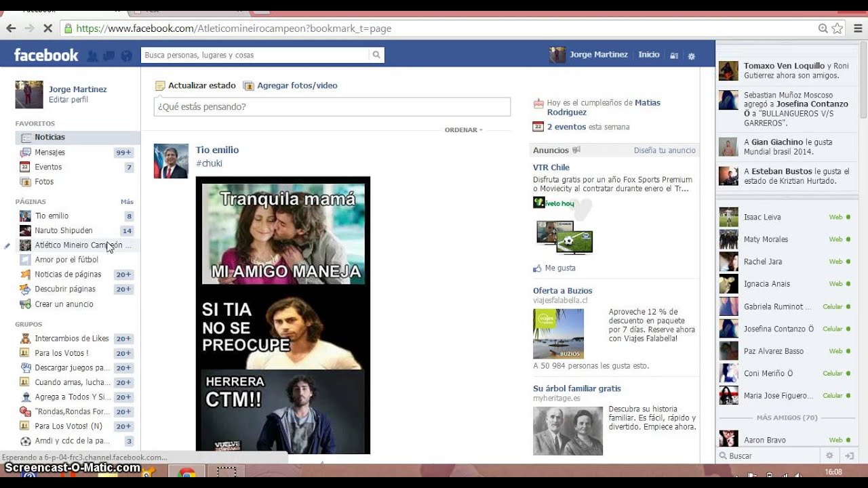Go back with the browser back arrow

tap(11, 28)
